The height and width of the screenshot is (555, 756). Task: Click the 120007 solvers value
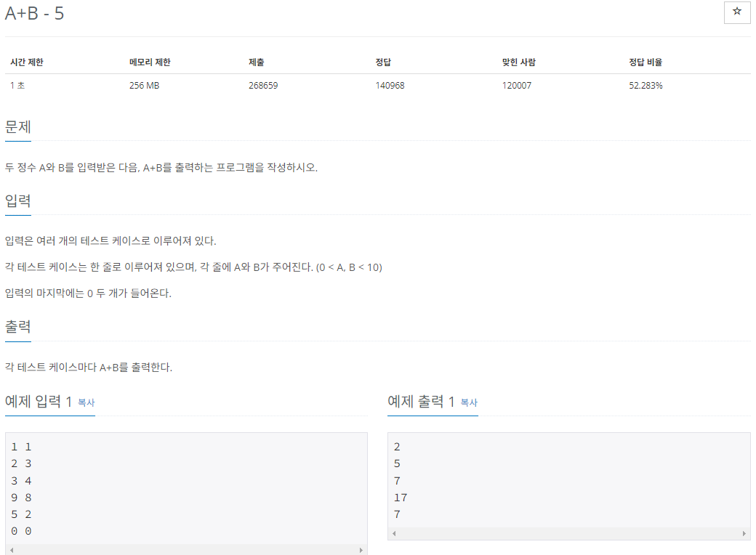(517, 85)
